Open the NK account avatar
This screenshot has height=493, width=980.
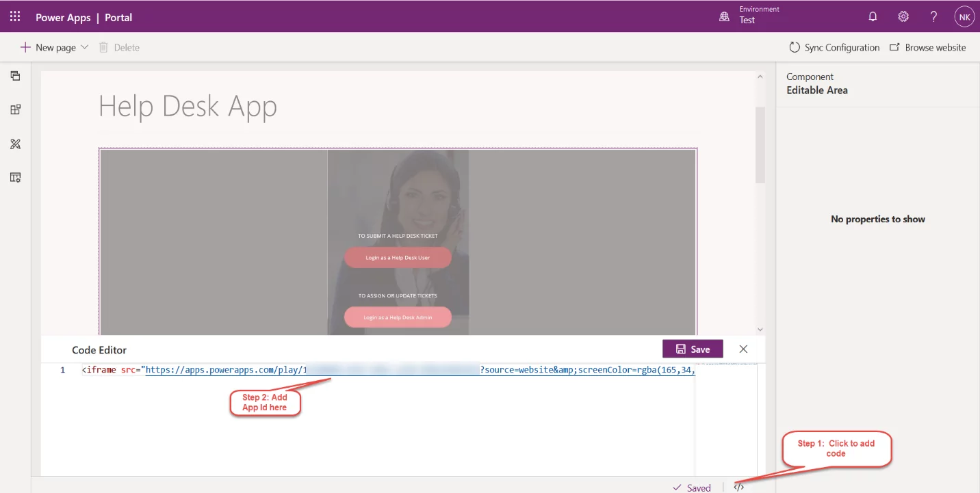(x=964, y=16)
